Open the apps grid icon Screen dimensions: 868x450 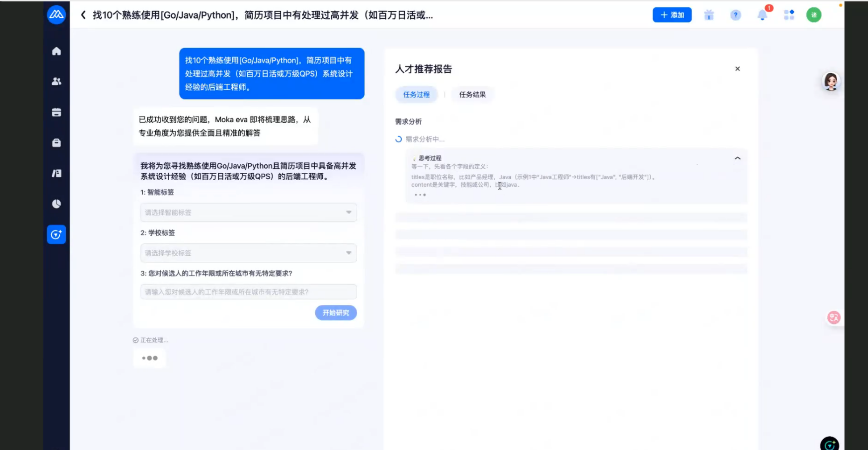tap(789, 15)
